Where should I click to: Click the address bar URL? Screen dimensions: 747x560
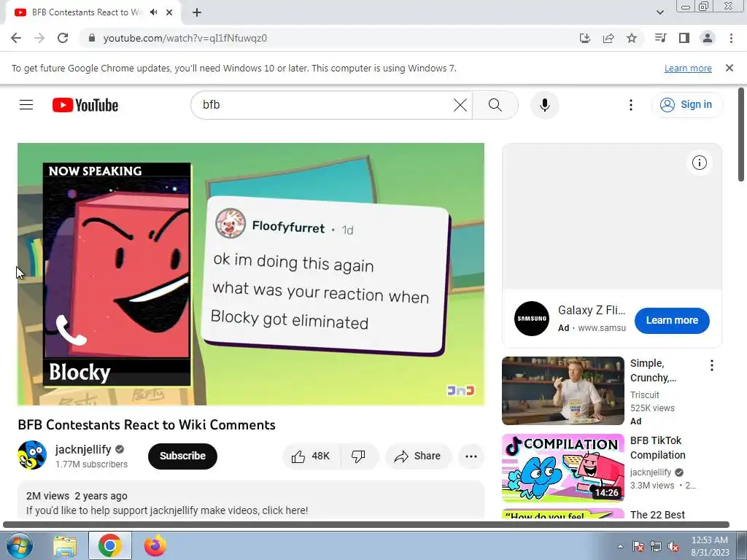coord(185,38)
